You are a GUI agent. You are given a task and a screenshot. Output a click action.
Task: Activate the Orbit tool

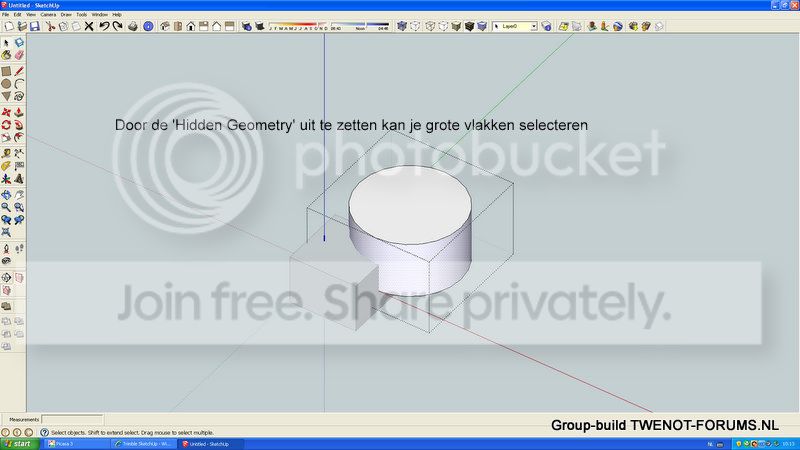(6, 195)
